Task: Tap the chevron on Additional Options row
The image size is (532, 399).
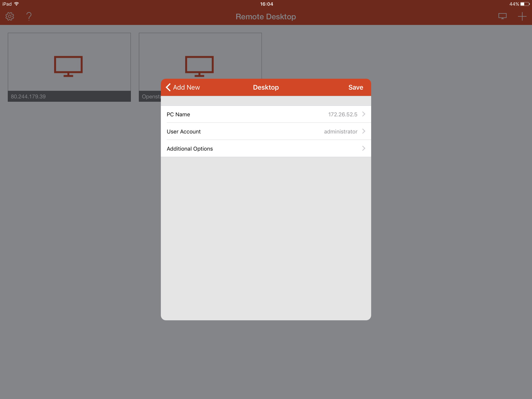Action: (364, 148)
